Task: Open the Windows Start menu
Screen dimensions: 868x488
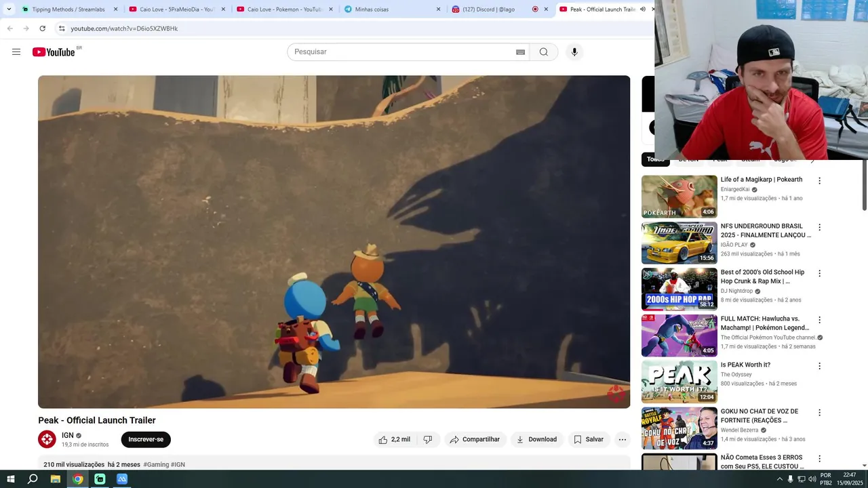Action: [x=10, y=479]
